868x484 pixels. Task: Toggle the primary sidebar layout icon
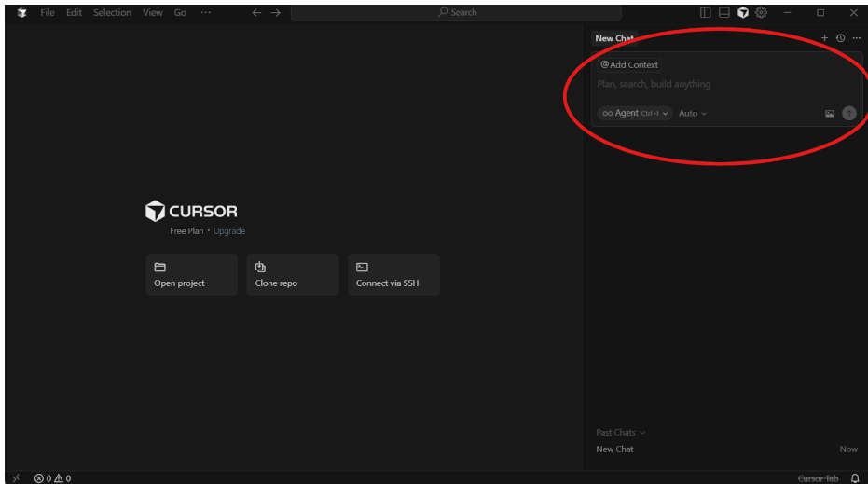point(705,12)
